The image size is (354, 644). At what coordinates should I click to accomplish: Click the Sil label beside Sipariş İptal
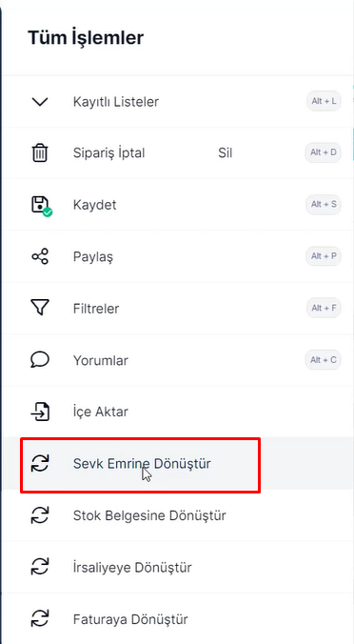coord(226,153)
